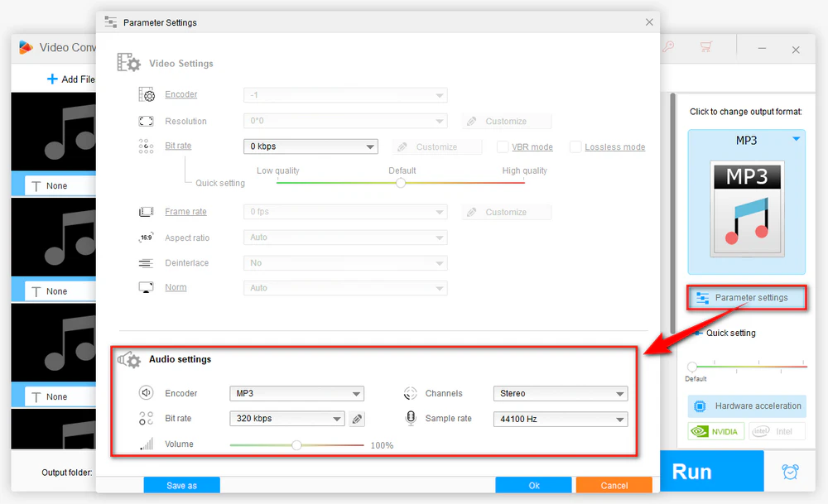The width and height of the screenshot is (828, 504).
Task: Expand the Sample rate 44100 Hz dropdown
Action: click(x=561, y=419)
